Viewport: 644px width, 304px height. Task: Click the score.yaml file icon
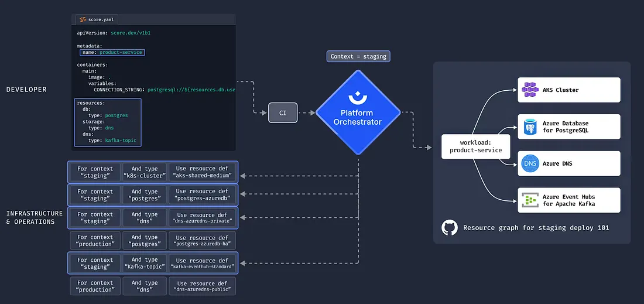pyautogui.click(x=83, y=19)
